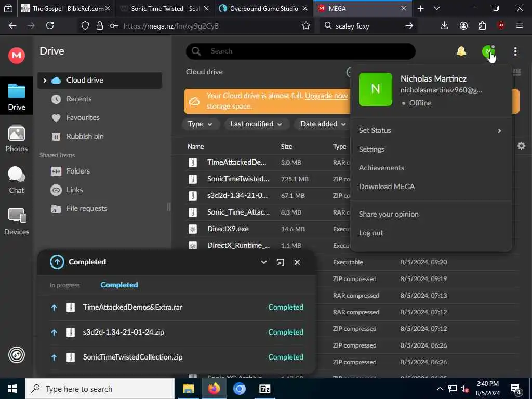532x399 pixels.
Task: Open Firefox account icon
Action: click(463, 26)
